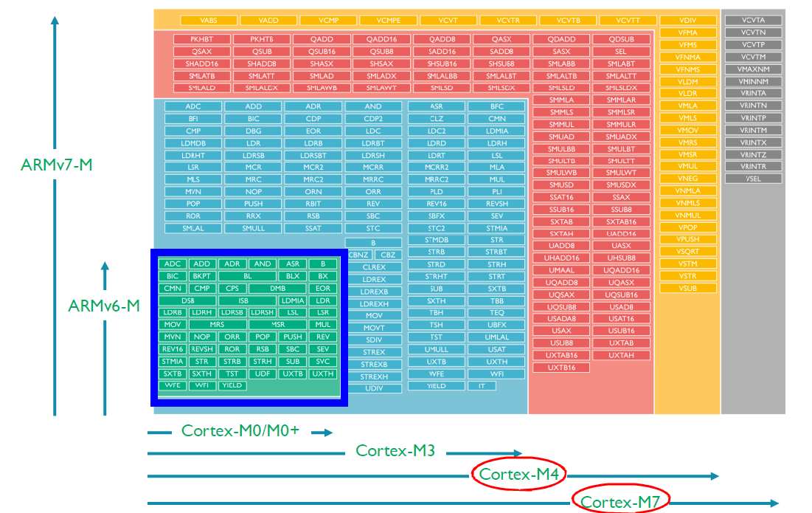812x513 pixels.
Task: Click the BFI instruction box
Action: (193, 119)
